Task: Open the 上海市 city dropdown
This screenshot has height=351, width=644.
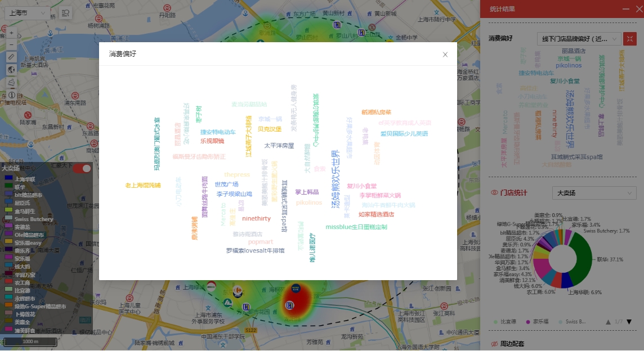Action: [x=27, y=13]
